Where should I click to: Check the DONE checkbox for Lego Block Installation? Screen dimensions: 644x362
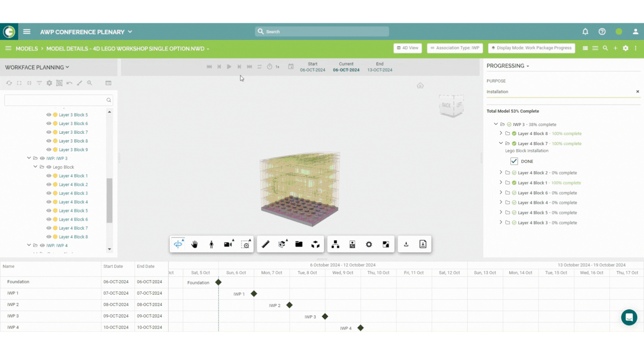(x=514, y=161)
